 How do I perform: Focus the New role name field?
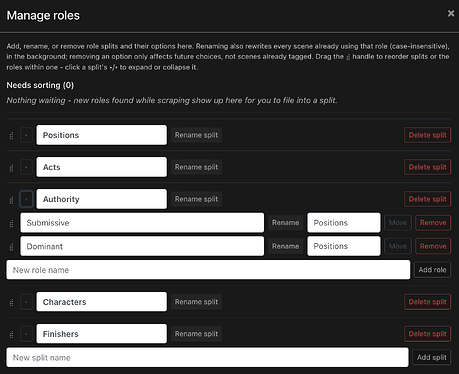208,270
